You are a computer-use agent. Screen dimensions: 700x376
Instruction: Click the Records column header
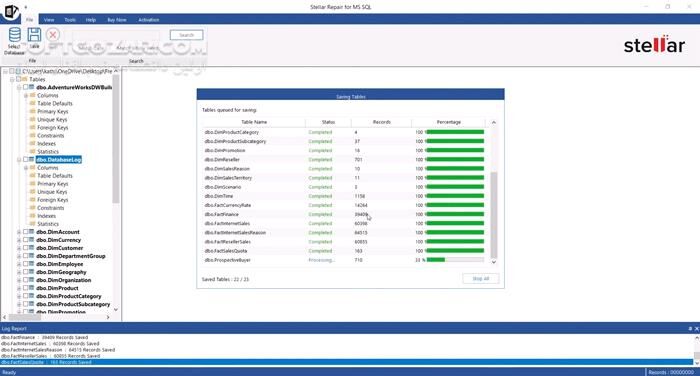[382, 122]
